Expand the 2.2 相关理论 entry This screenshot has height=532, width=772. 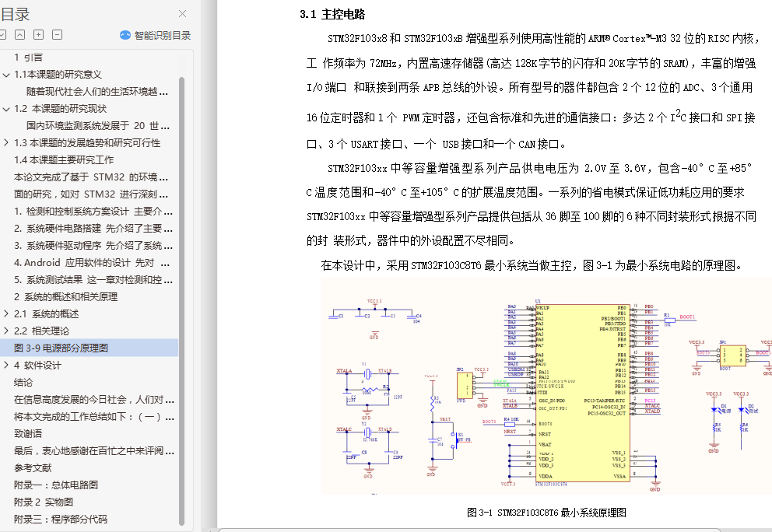(6, 331)
